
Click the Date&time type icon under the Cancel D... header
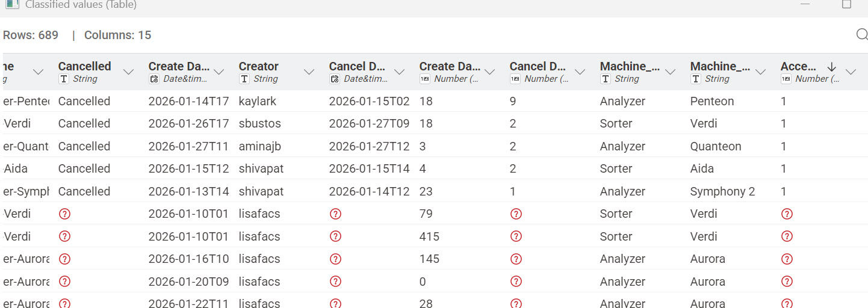[335, 79]
